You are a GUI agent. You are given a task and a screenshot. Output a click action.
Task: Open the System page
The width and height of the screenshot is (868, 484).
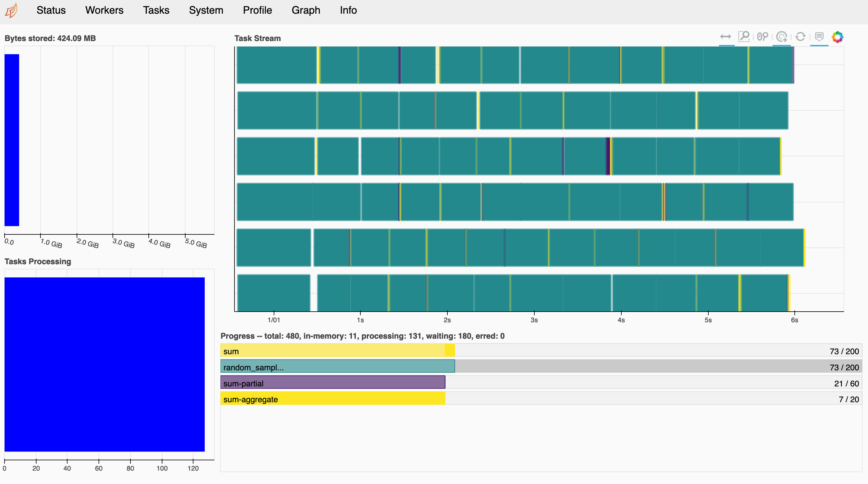click(x=206, y=10)
